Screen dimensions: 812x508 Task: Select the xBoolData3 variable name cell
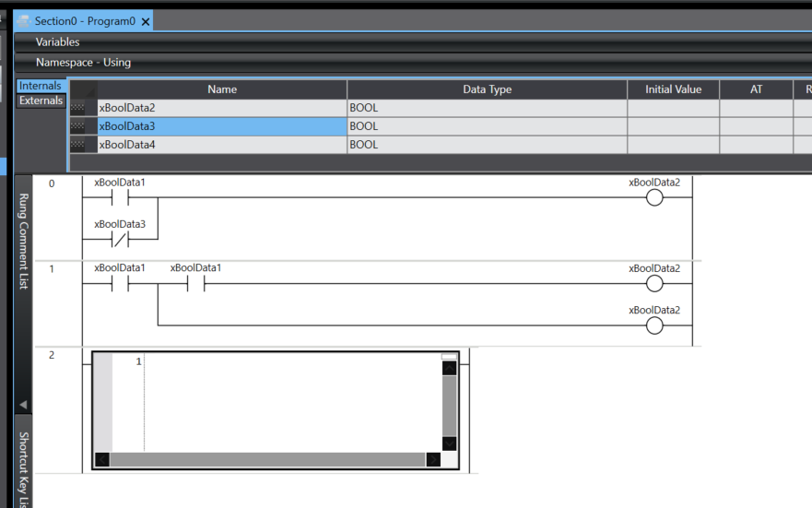[x=222, y=126]
